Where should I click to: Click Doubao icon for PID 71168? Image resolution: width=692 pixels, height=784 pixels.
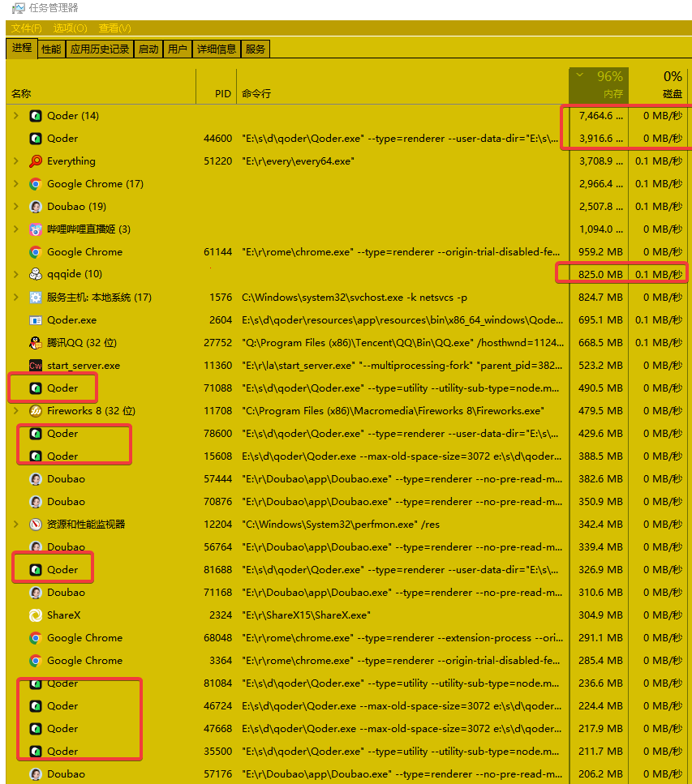tap(36, 593)
